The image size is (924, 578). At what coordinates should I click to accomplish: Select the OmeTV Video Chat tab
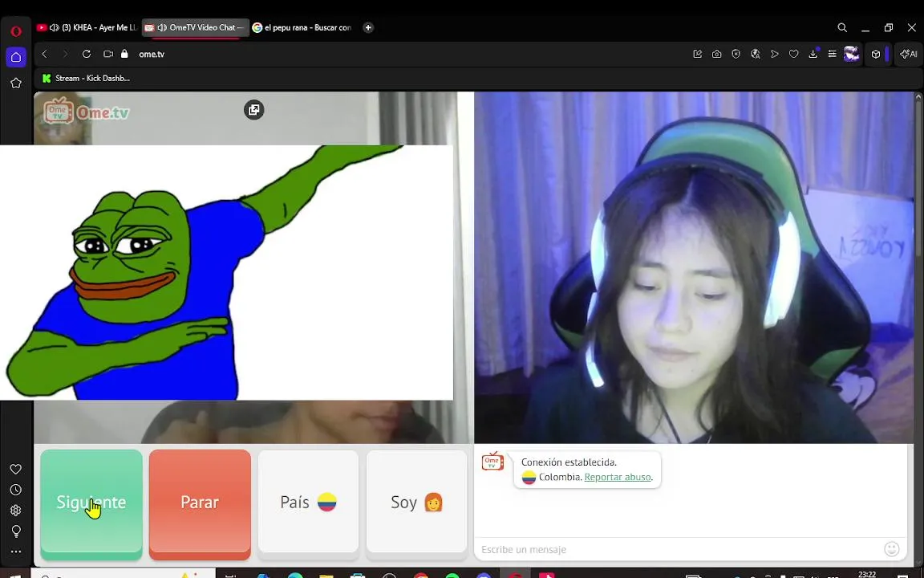196,28
